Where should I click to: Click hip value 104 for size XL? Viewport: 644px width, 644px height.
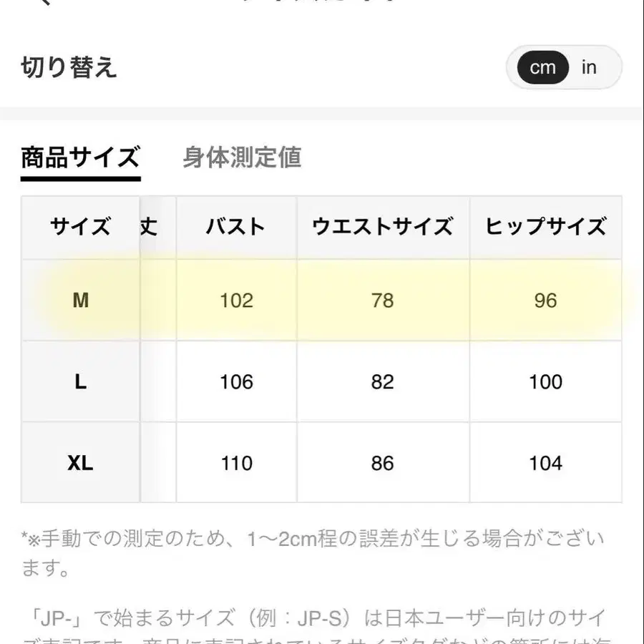click(x=547, y=462)
